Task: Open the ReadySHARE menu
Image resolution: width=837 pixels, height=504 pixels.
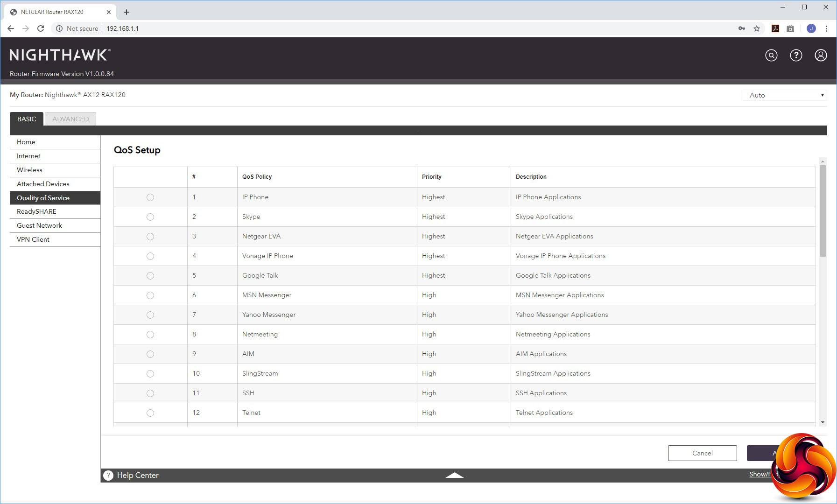Action: (x=55, y=212)
